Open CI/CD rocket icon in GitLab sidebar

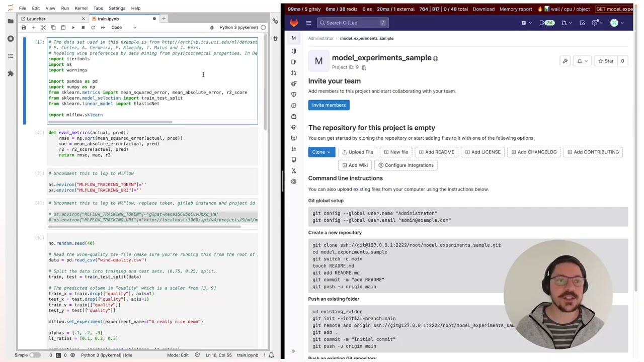coord(294,83)
